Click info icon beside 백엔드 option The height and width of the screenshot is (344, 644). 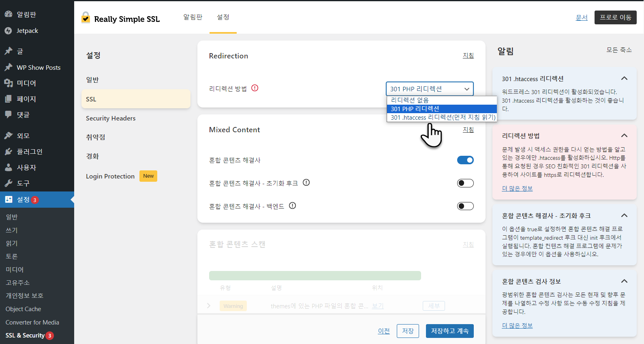(x=293, y=206)
